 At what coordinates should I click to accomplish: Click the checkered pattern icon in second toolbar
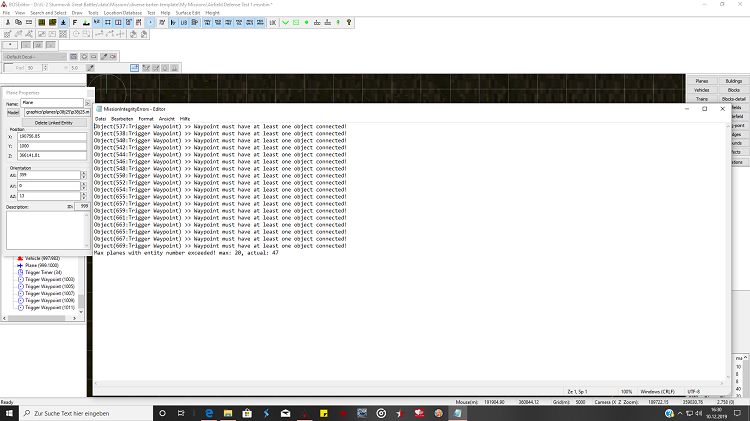(63, 34)
